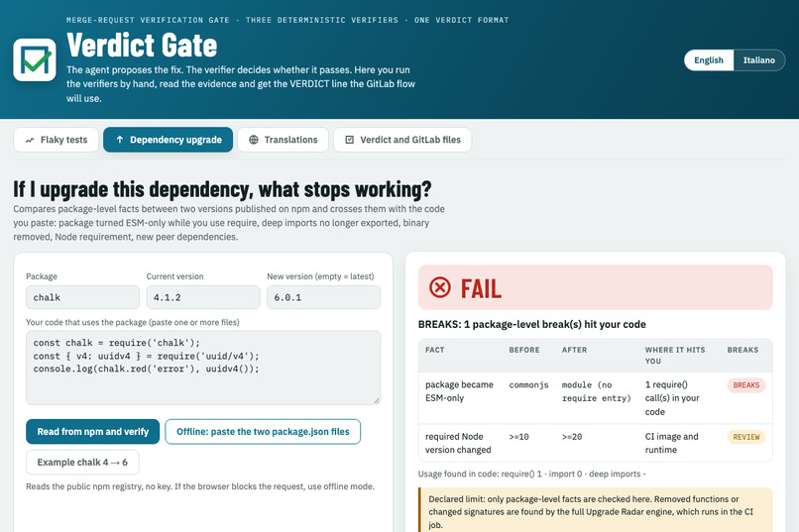Click the 'BREAKS: 1 package-level break(s)' summary line
799x532 pixels.
point(532,324)
